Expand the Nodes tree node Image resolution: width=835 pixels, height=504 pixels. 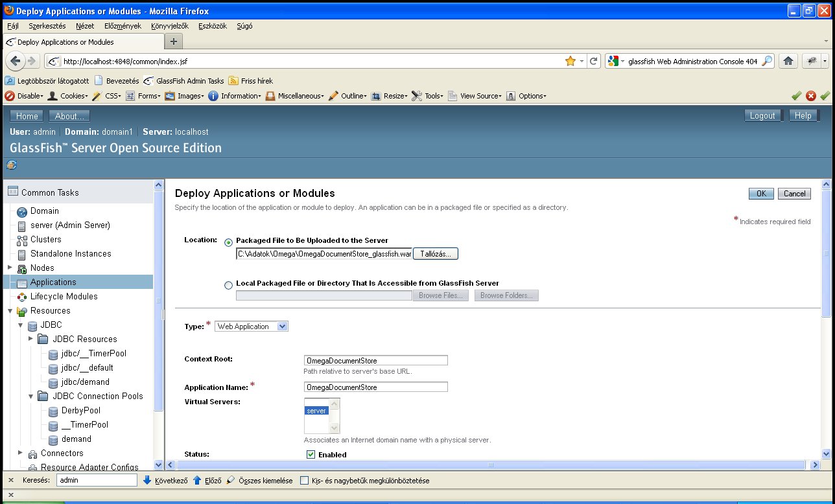tap(10, 268)
